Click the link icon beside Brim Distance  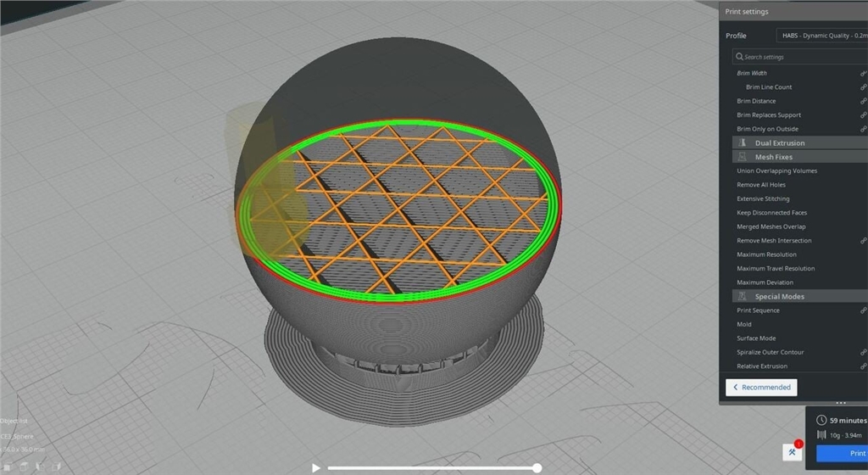(x=863, y=101)
